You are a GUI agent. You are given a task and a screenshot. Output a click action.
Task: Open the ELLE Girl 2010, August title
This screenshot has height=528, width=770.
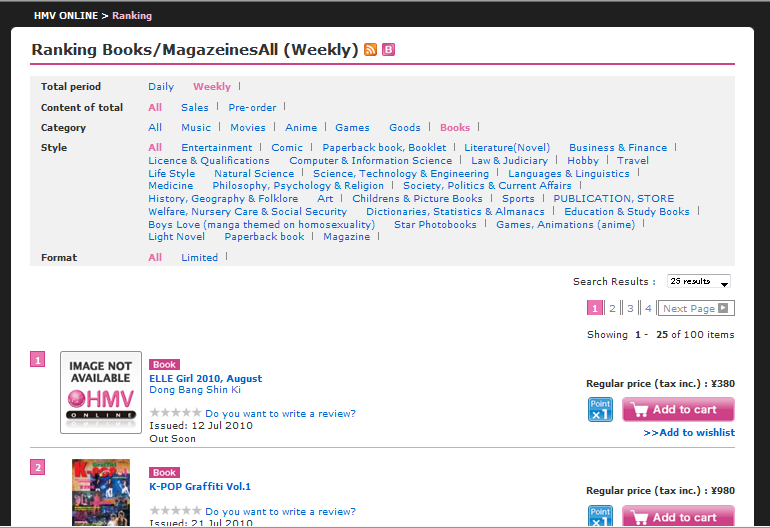click(205, 379)
